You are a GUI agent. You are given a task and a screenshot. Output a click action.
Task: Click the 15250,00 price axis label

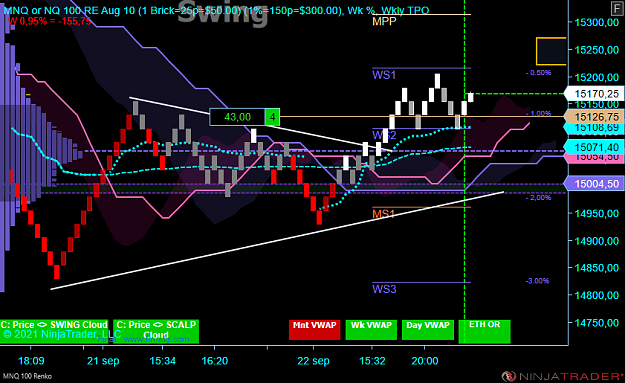[x=597, y=50]
